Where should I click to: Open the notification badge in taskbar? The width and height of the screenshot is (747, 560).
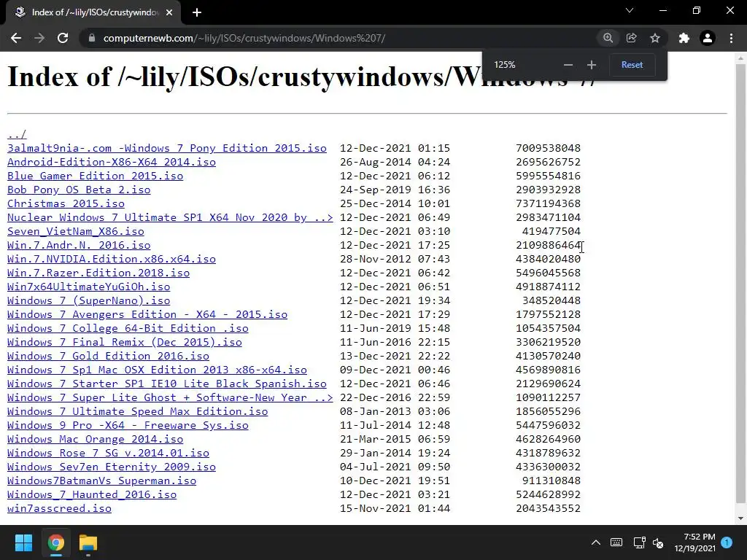(727, 542)
